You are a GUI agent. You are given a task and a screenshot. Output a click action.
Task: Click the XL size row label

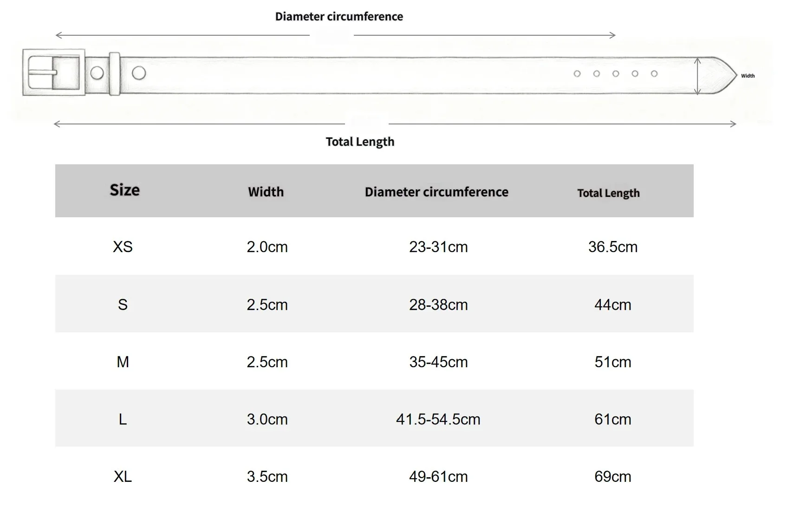pyautogui.click(x=123, y=476)
